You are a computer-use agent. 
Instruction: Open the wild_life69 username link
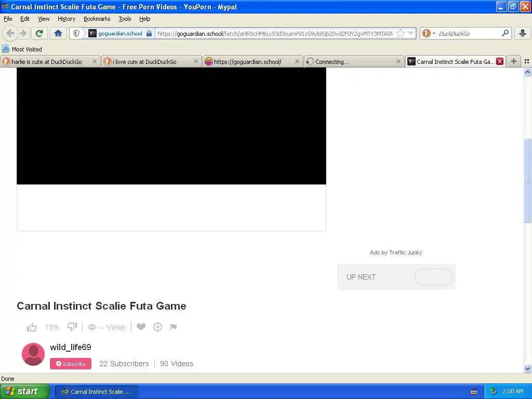(71, 347)
